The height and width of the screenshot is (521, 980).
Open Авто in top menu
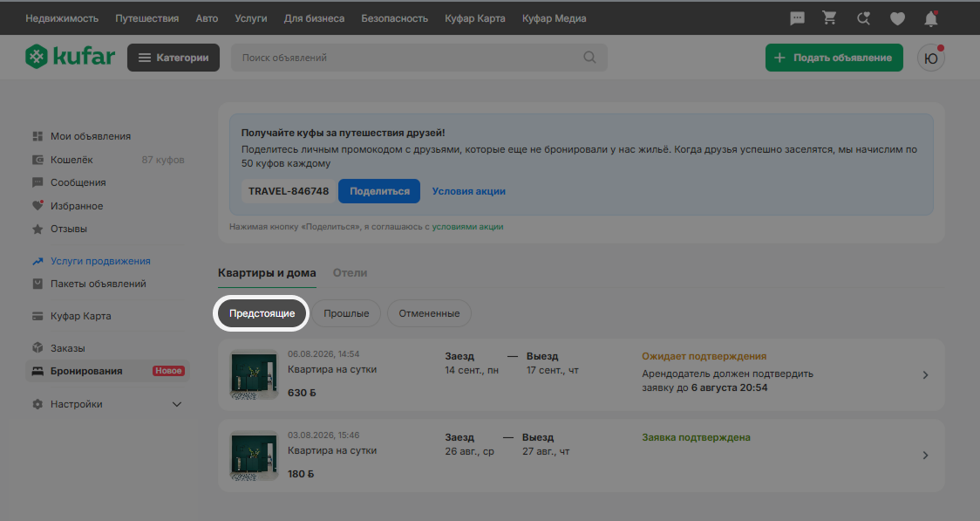click(207, 19)
